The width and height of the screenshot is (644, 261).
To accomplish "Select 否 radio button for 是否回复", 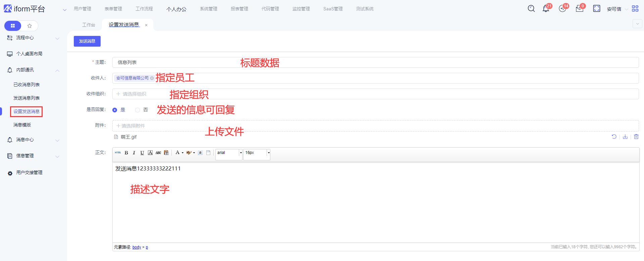I will pos(138,110).
